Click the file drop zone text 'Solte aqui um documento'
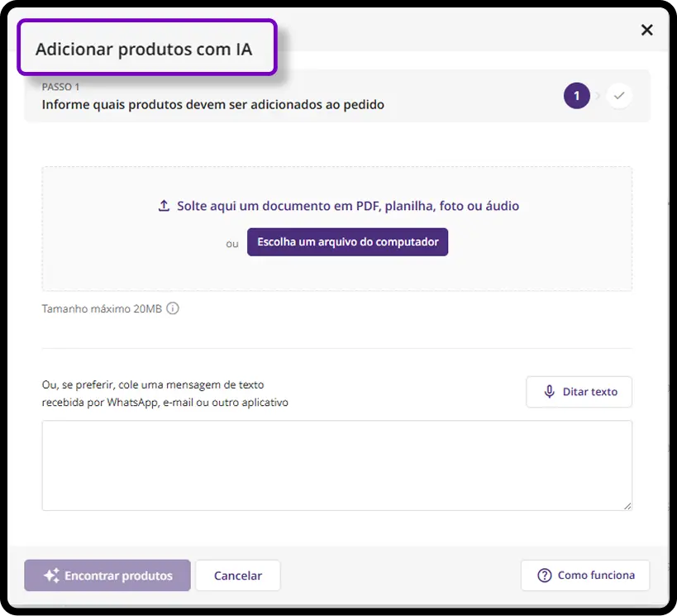The image size is (677, 616). 348,206
